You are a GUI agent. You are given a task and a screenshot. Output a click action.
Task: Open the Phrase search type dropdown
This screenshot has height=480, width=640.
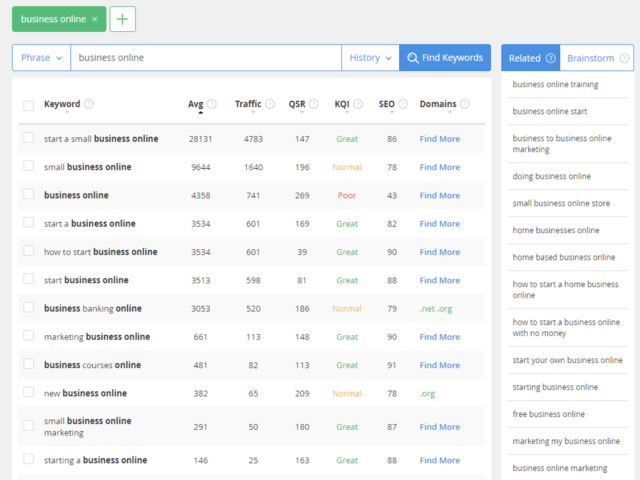[41, 58]
